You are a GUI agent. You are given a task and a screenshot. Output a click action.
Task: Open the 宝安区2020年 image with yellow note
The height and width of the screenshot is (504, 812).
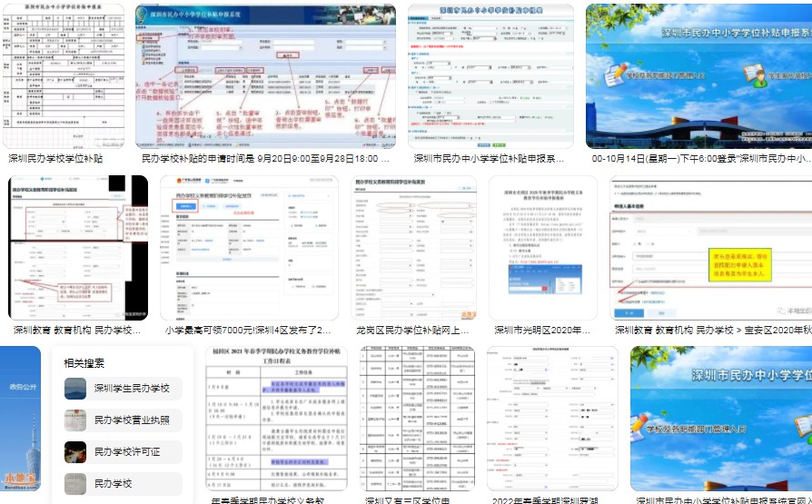(x=711, y=248)
